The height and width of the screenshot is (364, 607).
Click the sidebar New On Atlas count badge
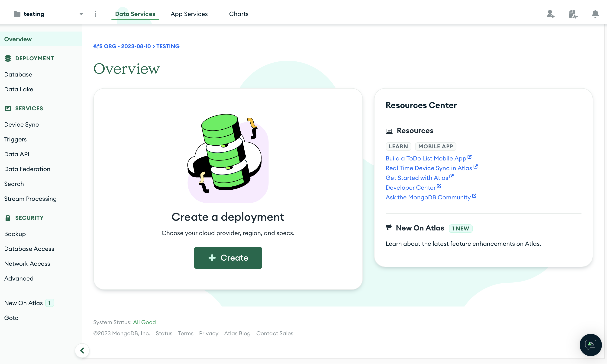tap(50, 303)
